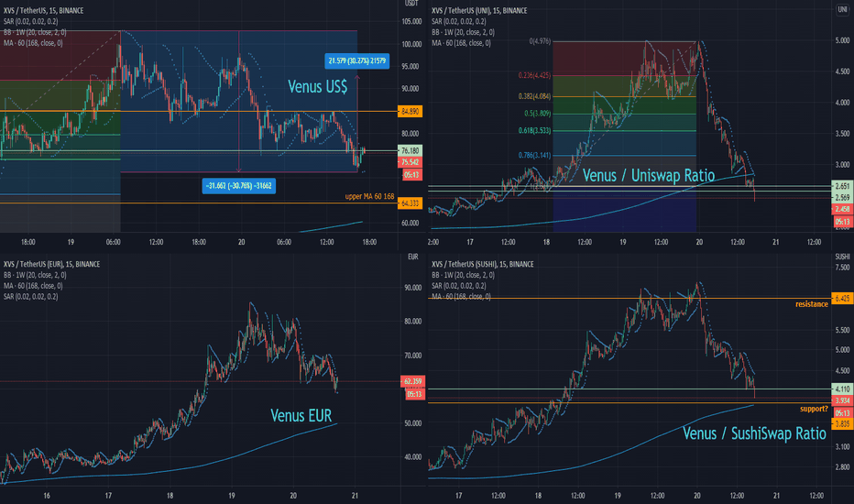Select MA - 60 legend in USDT chart

pyautogui.click(x=33, y=43)
